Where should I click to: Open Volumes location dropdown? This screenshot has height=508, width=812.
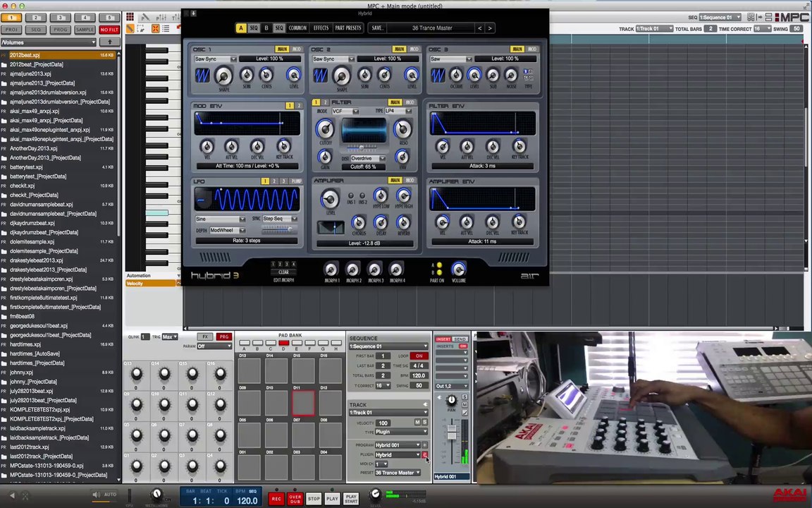(x=48, y=42)
